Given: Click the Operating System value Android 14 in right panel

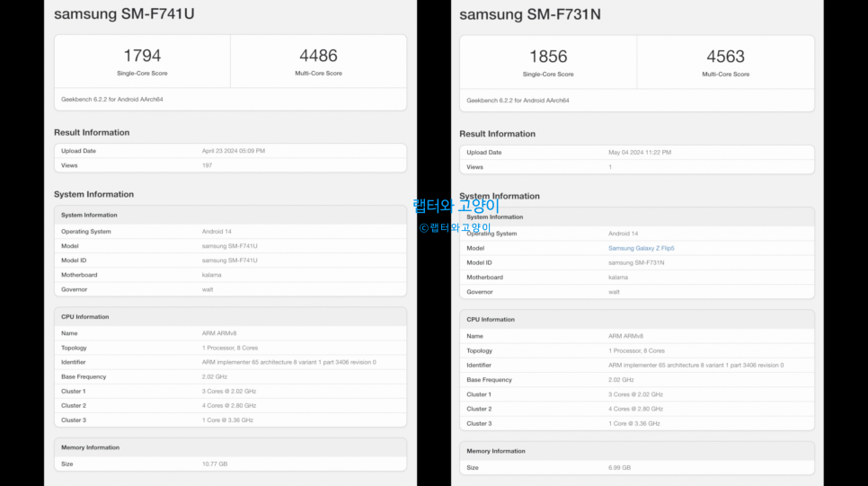Looking at the screenshot, I should pyautogui.click(x=624, y=234).
